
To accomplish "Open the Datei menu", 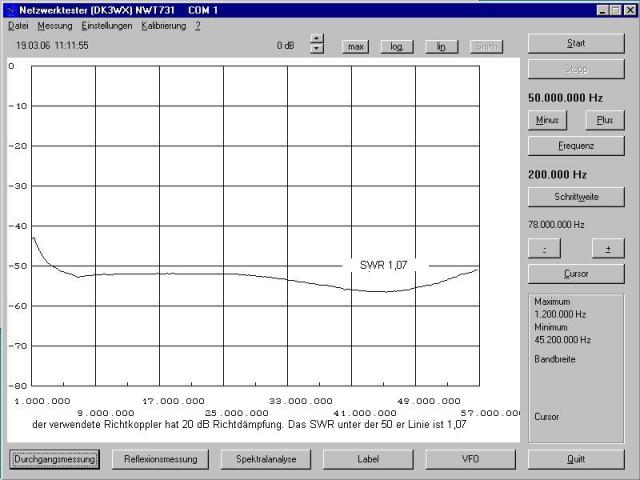I will [x=18, y=25].
